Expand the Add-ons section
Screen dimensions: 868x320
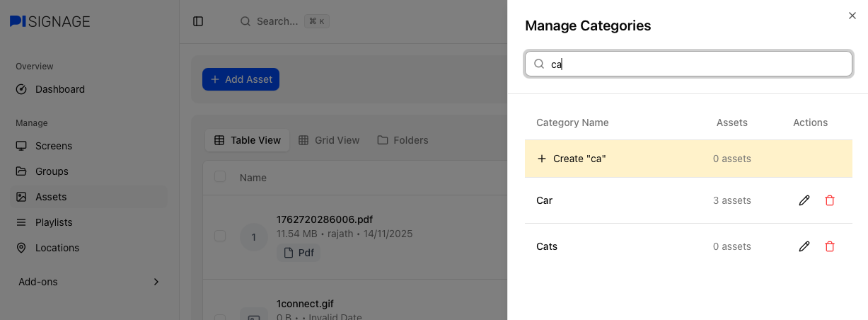(88, 282)
